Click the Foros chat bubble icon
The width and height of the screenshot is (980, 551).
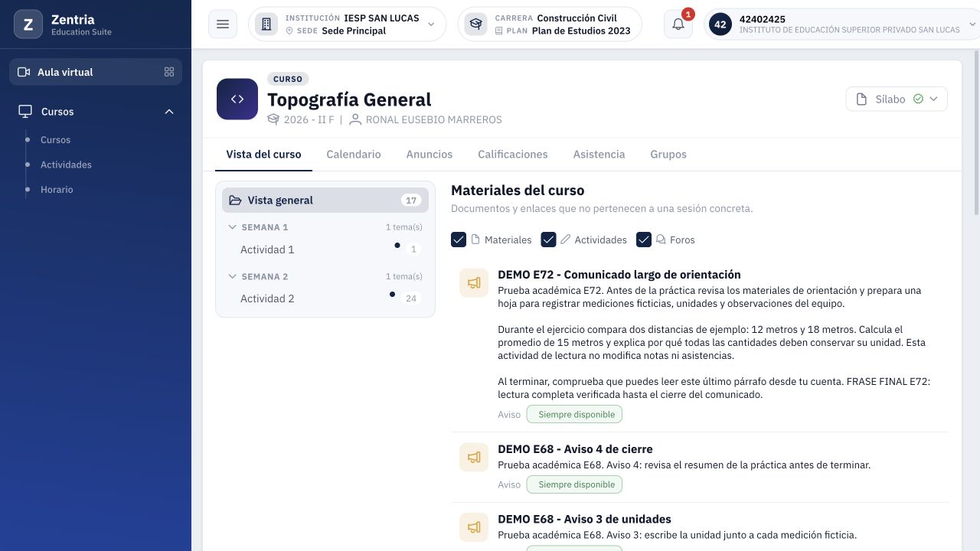tap(661, 240)
